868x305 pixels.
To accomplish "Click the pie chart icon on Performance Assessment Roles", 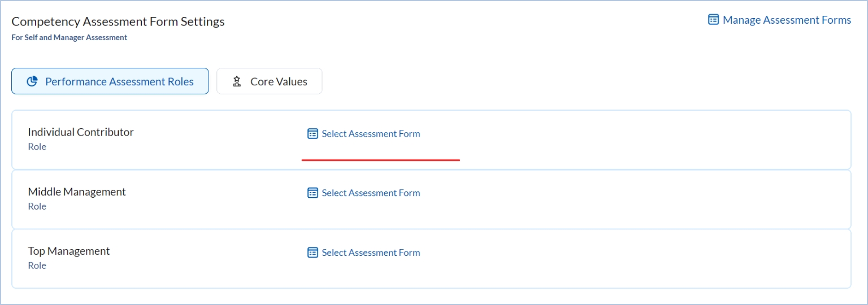I will 32,81.
